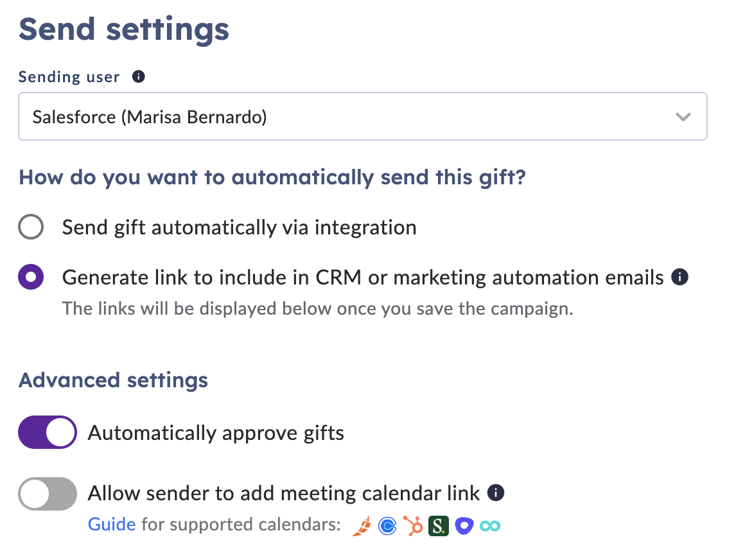Click the Generate link to include label text
This screenshot has width=736, height=560.
click(x=363, y=277)
